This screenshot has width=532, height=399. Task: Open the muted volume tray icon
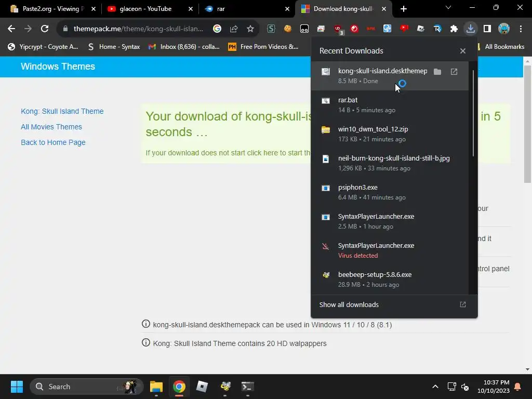[x=465, y=387]
